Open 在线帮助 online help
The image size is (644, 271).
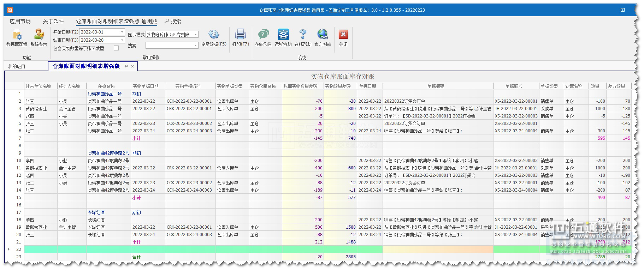point(303,38)
